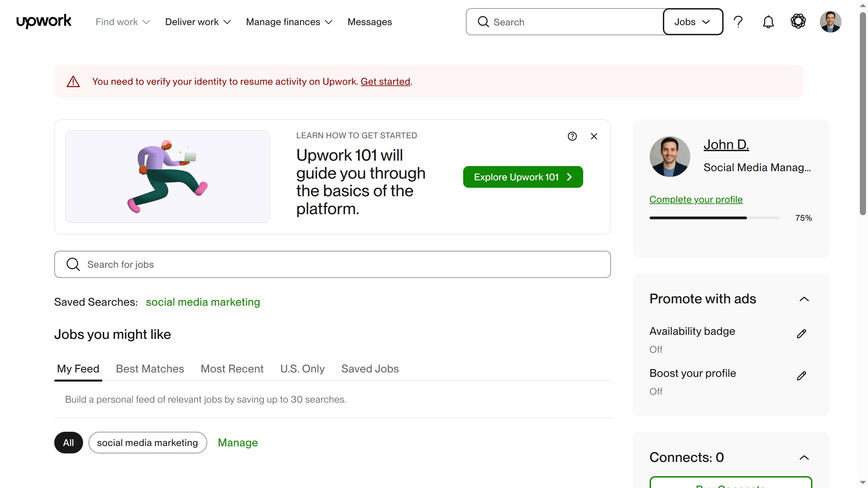Open the Jobs search category dropdown
868x488 pixels.
pyautogui.click(x=693, y=22)
